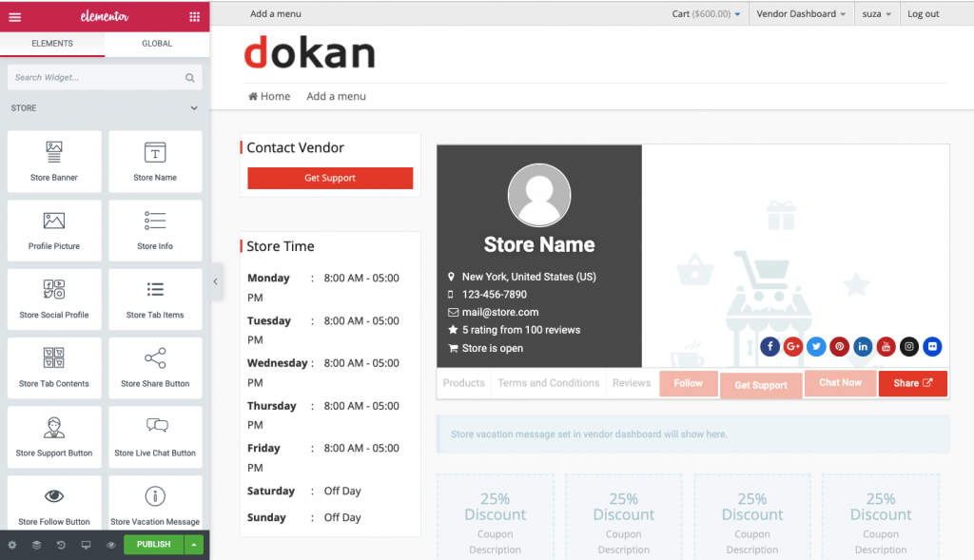Click the search magnifier icon
Viewport: 974px width, 560px height.
[189, 78]
